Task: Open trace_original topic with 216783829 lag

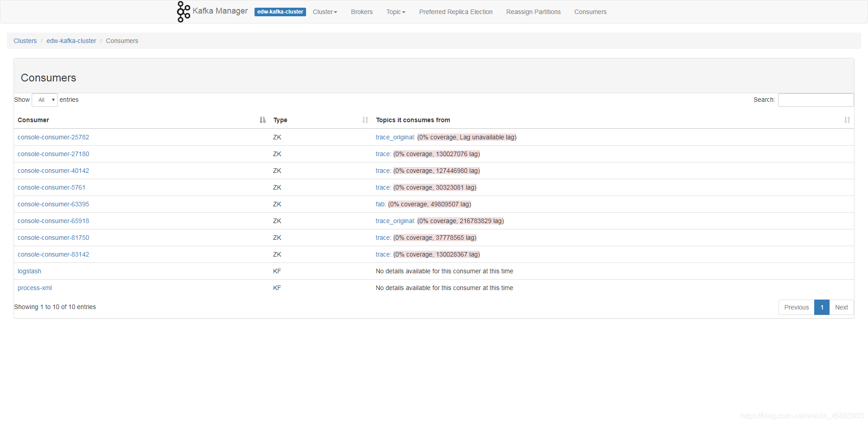Action: (395, 221)
